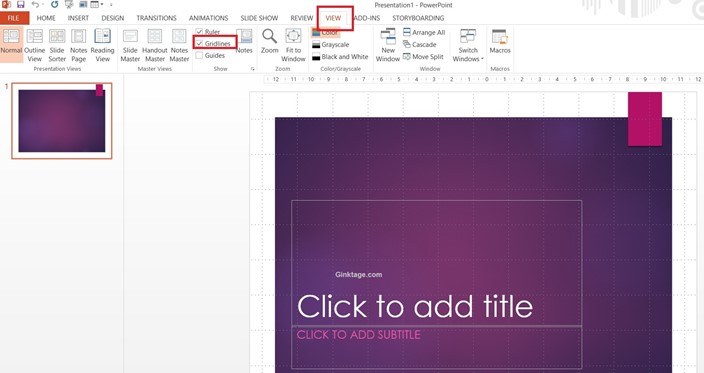Enable the Guides checkbox
The height and width of the screenshot is (373, 704).
coord(199,55)
